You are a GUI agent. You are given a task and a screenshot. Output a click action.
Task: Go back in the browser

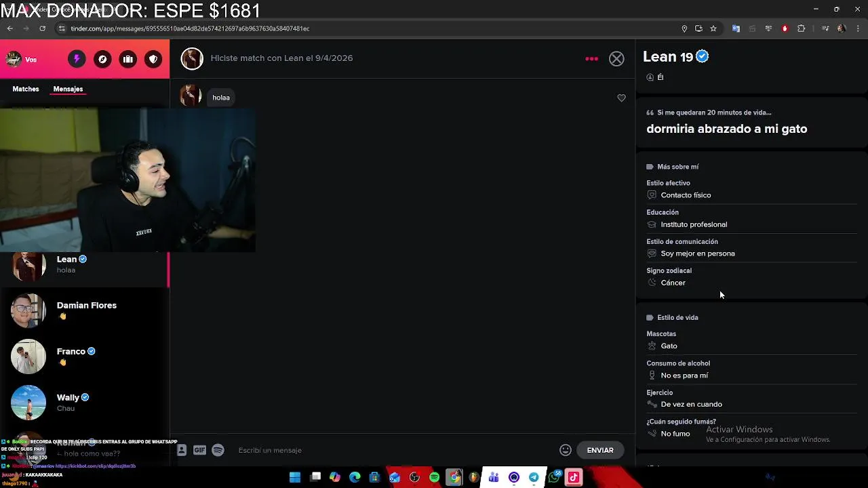pyautogui.click(x=10, y=28)
